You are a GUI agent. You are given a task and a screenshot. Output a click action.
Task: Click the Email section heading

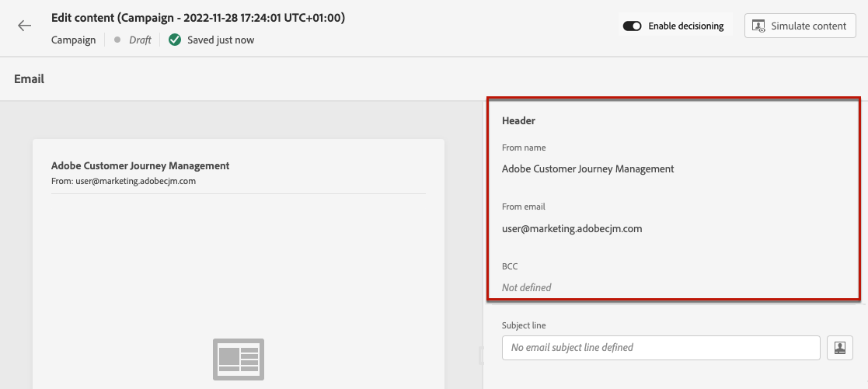29,79
